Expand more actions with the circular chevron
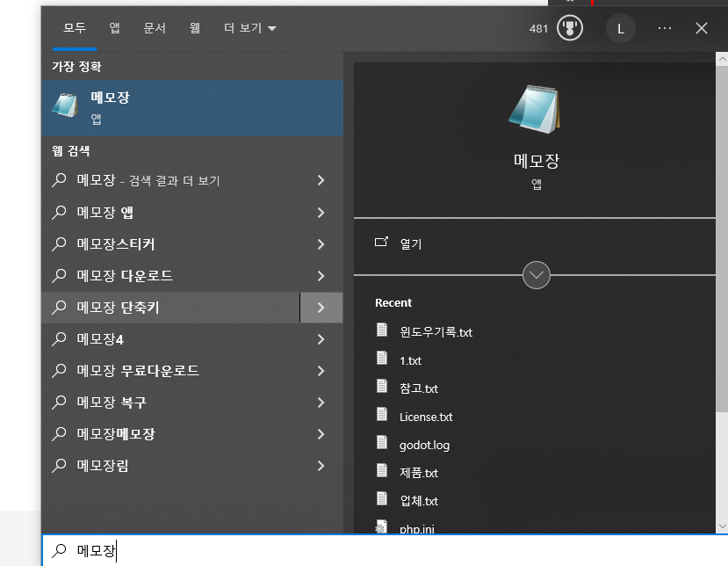This screenshot has height=566, width=728. 537,275
